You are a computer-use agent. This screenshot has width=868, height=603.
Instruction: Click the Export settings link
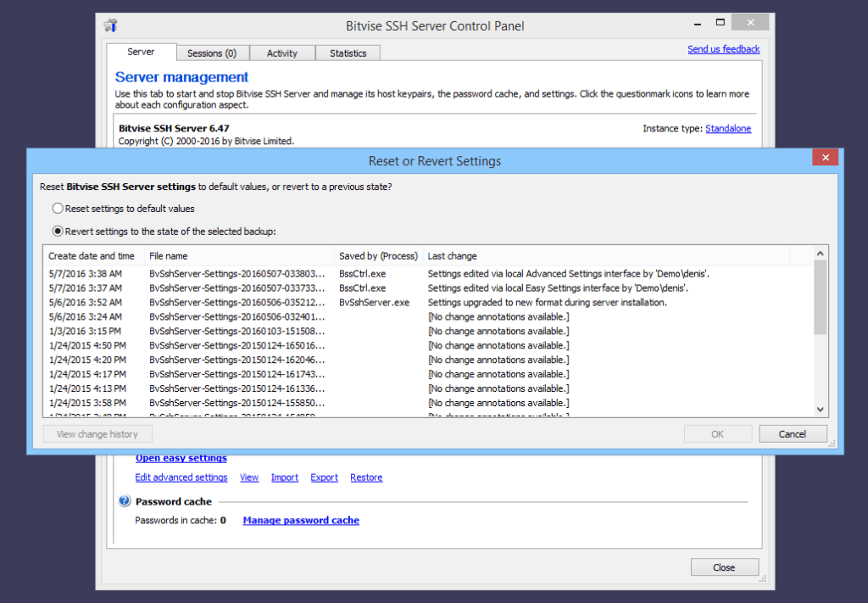coord(324,477)
